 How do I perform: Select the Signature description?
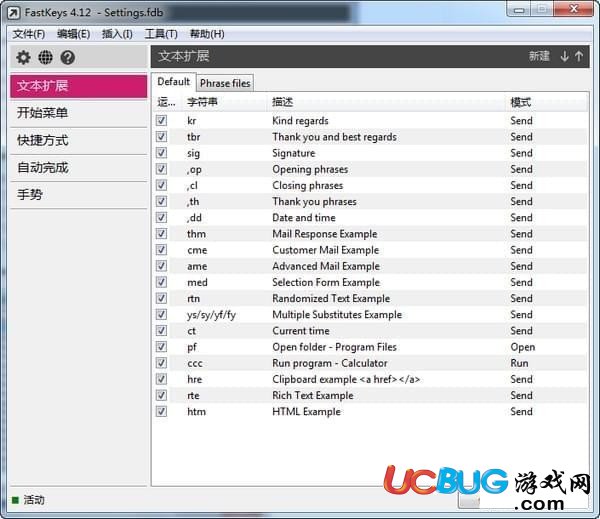pos(294,153)
